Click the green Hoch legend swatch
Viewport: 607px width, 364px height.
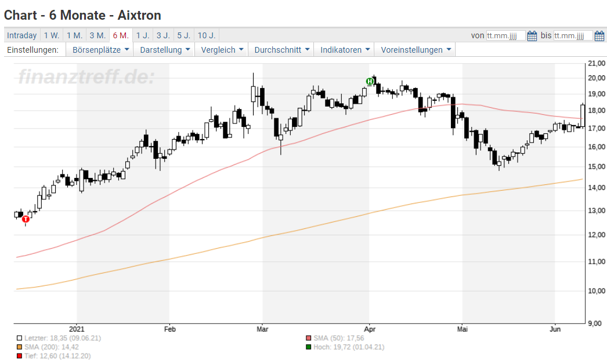tap(309, 347)
